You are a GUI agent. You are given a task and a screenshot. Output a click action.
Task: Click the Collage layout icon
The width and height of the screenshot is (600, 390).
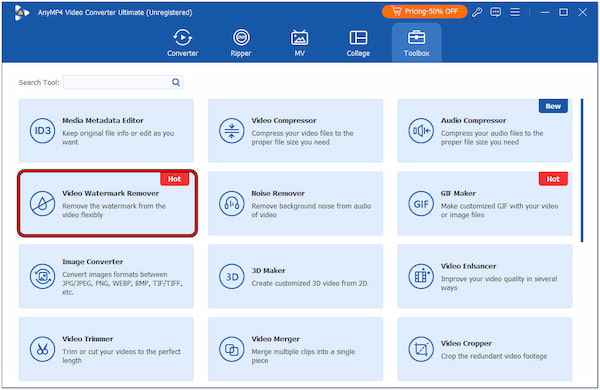click(358, 38)
